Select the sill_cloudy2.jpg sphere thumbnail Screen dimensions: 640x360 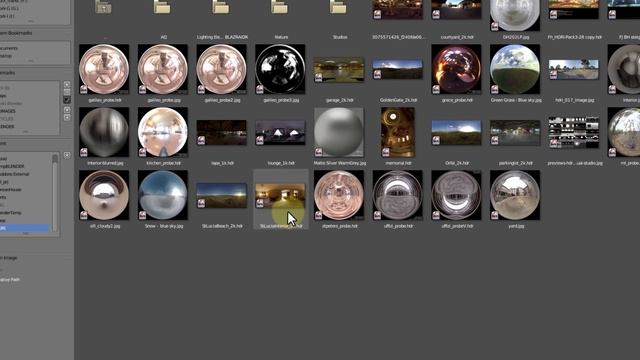coord(104,195)
